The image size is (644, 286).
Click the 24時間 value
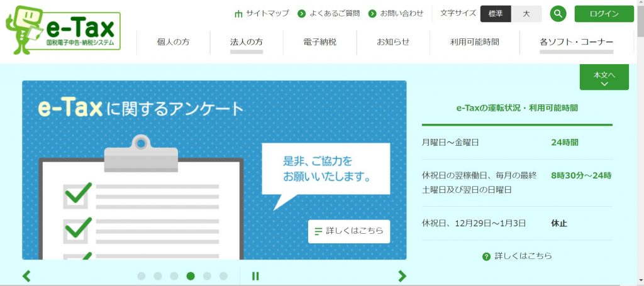click(565, 143)
